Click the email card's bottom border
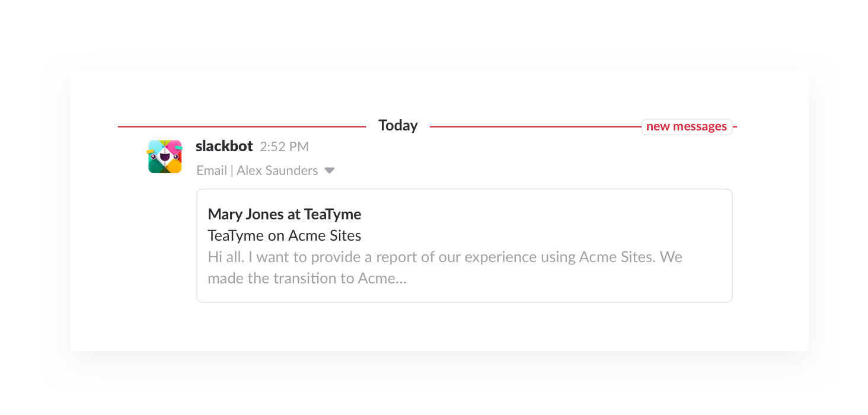Viewport: 868px width, 415px height. pos(464,302)
